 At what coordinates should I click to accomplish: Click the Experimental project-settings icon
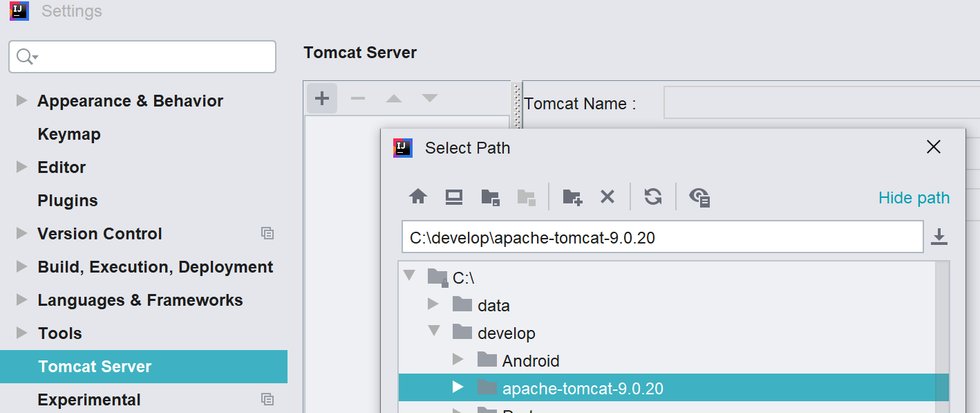point(267,400)
